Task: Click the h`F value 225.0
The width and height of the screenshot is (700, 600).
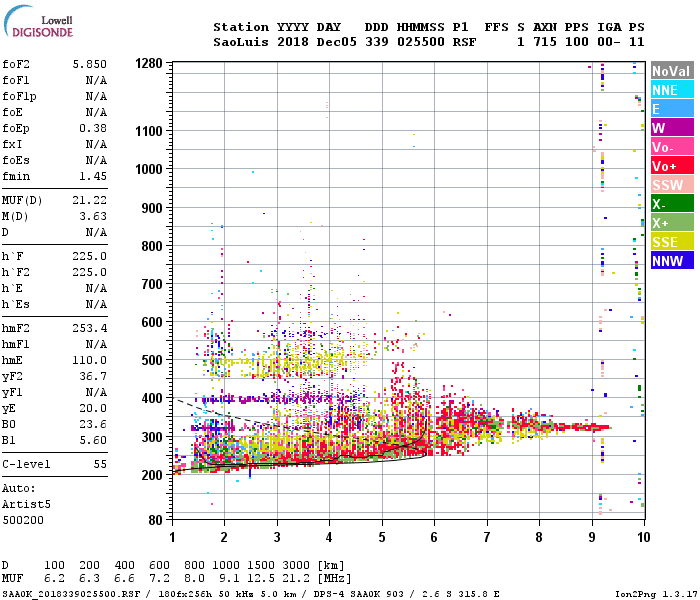Action: (x=90, y=256)
